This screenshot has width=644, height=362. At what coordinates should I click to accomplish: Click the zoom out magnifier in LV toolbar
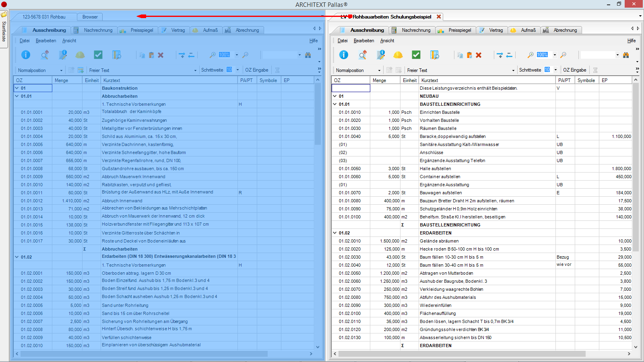[x=563, y=55]
